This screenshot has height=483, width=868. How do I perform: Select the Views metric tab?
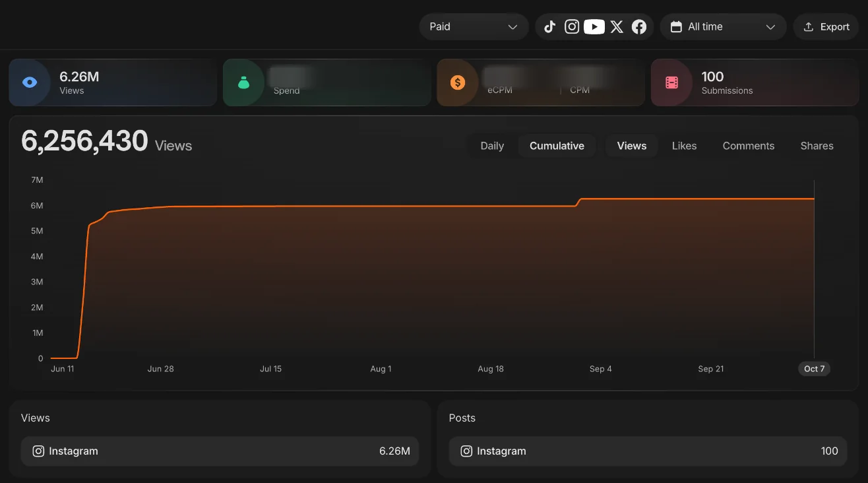tap(632, 146)
